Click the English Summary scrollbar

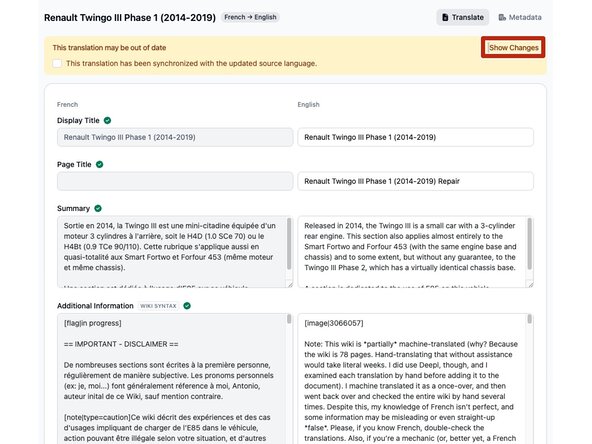pyautogui.click(x=529, y=244)
